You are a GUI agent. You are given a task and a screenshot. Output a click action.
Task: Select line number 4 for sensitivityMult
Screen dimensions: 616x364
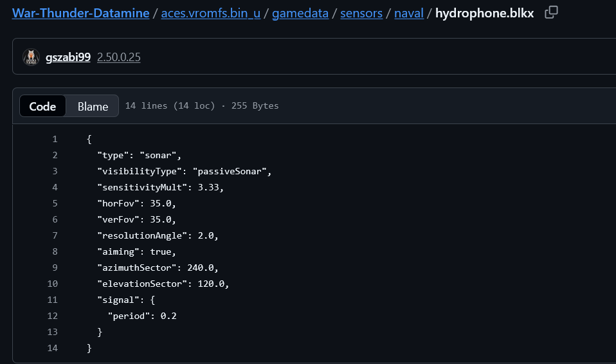click(x=55, y=187)
